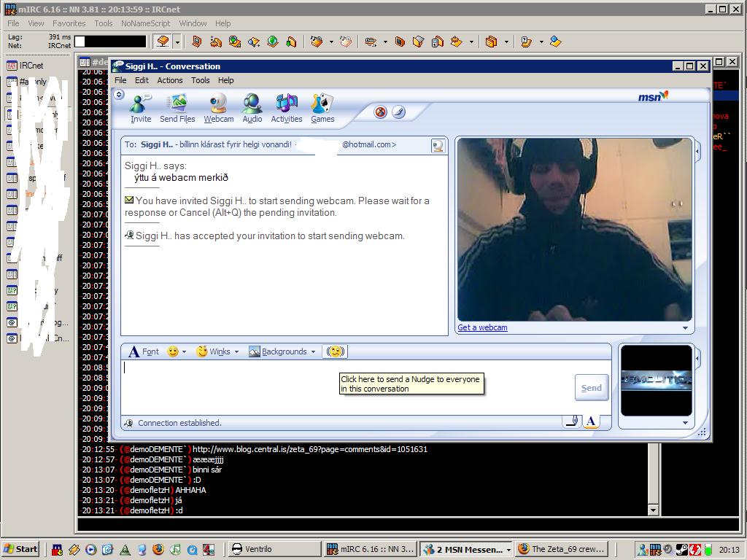This screenshot has height=560, width=747.
Task: Click the orange monitor icon in mIRC toolbar
Action: click(x=197, y=42)
